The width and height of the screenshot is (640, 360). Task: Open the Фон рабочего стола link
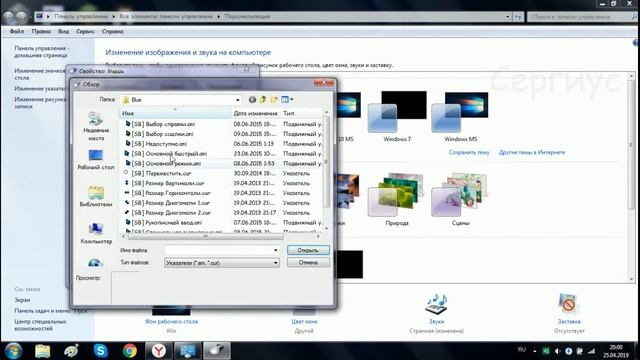coord(171,322)
